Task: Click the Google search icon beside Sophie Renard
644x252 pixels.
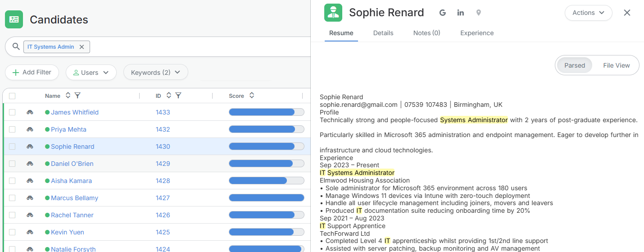Action: [x=443, y=13]
